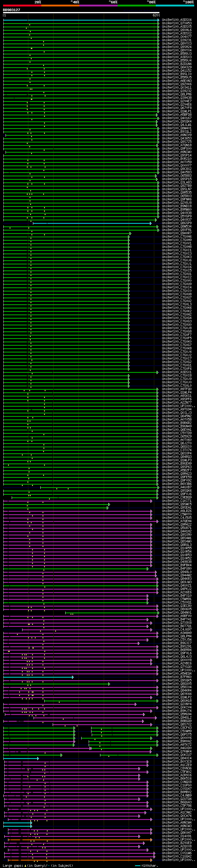Click the cyan alignment bar for UniRef100_Q8GSP9
The width and height of the screenshot is (197, 868).
point(92,224)
